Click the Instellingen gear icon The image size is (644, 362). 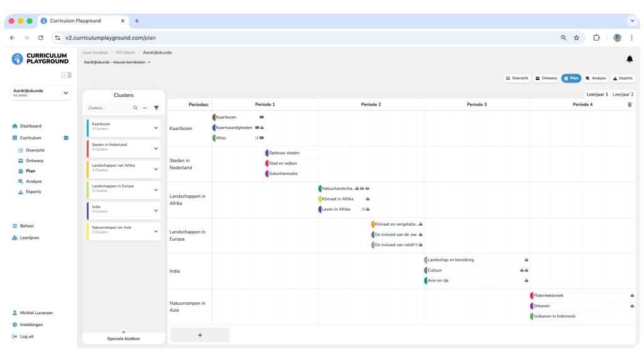15,325
